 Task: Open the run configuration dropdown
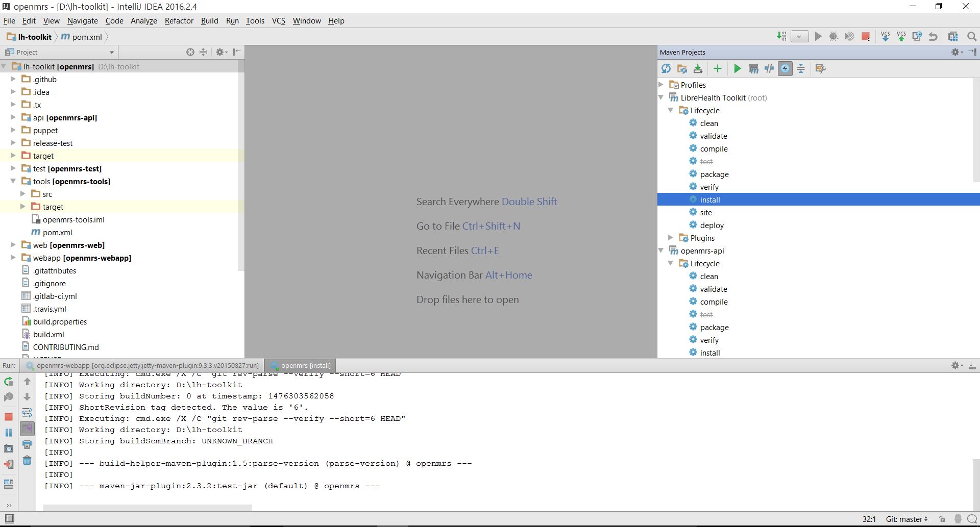point(800,37)
